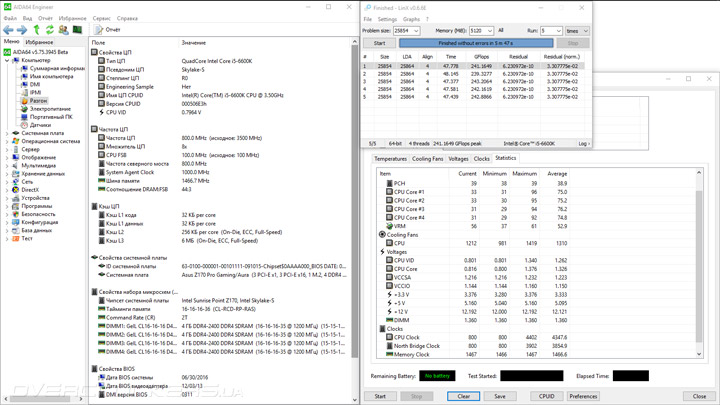
Task: Open the Сервис menu in AIDA64
Action: (102, 18)
